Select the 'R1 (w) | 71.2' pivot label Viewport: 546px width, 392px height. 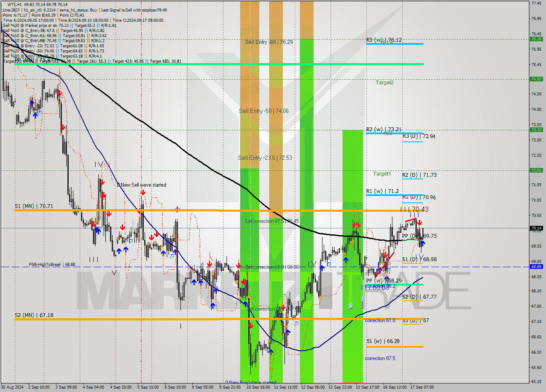(383, 191)
